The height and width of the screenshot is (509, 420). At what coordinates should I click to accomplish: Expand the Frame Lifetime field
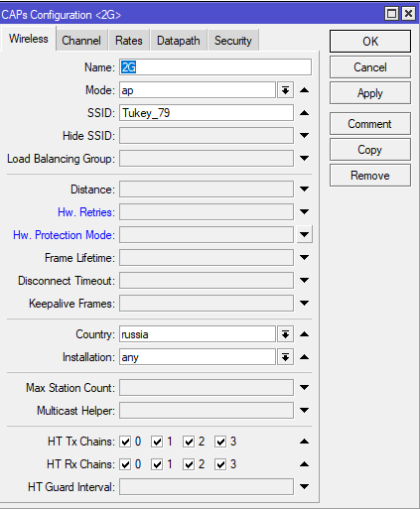(x=304, y=257)
